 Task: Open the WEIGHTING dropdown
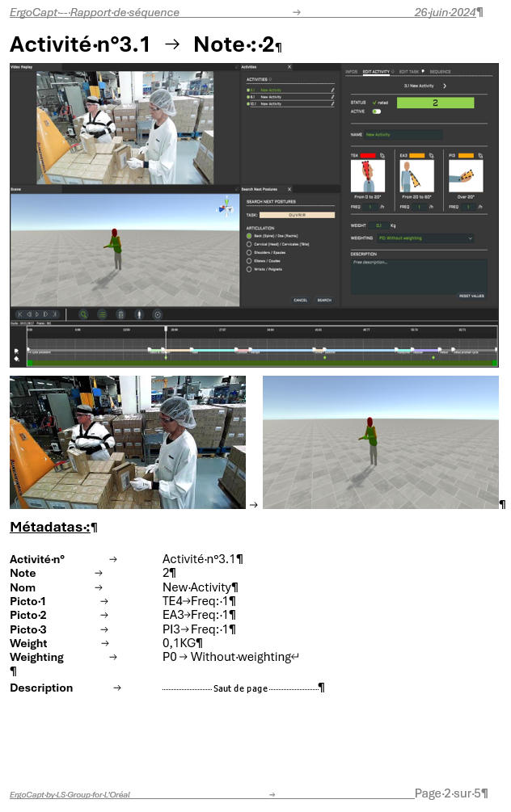click(x=425, y=238)
